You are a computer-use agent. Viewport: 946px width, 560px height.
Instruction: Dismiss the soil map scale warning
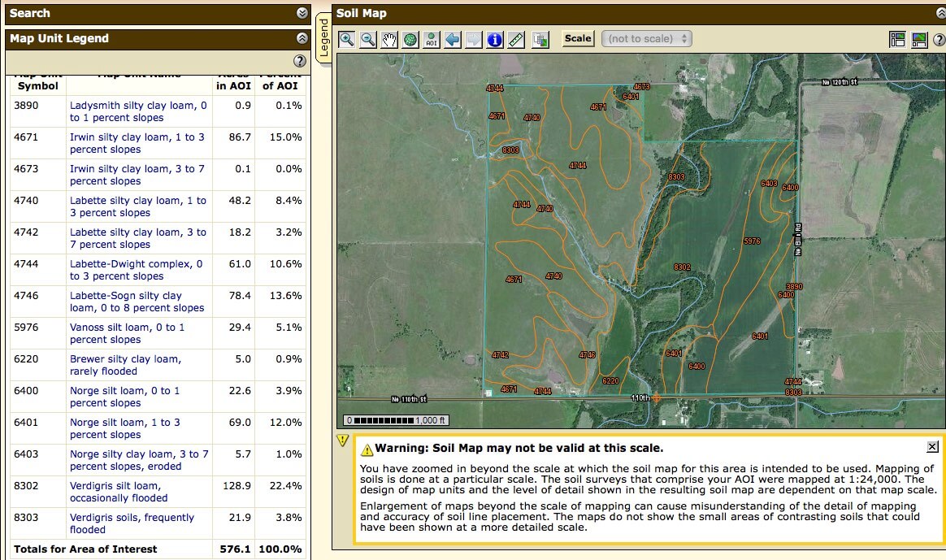(932, 446)
